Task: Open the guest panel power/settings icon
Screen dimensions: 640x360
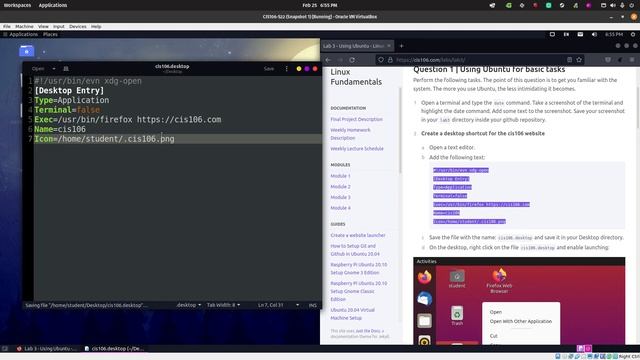Action: pyautogui.click(x=633, y=34)
